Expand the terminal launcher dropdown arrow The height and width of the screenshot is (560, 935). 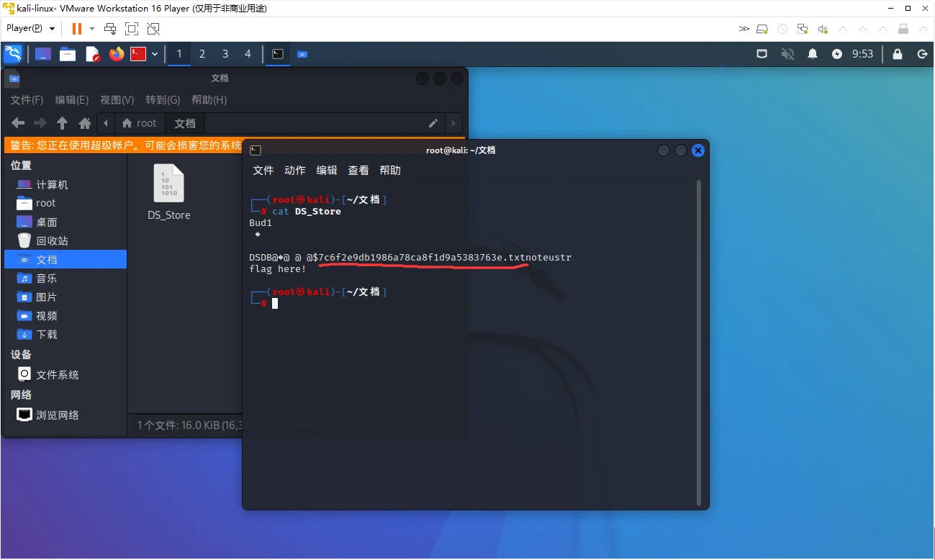[155, 54]
